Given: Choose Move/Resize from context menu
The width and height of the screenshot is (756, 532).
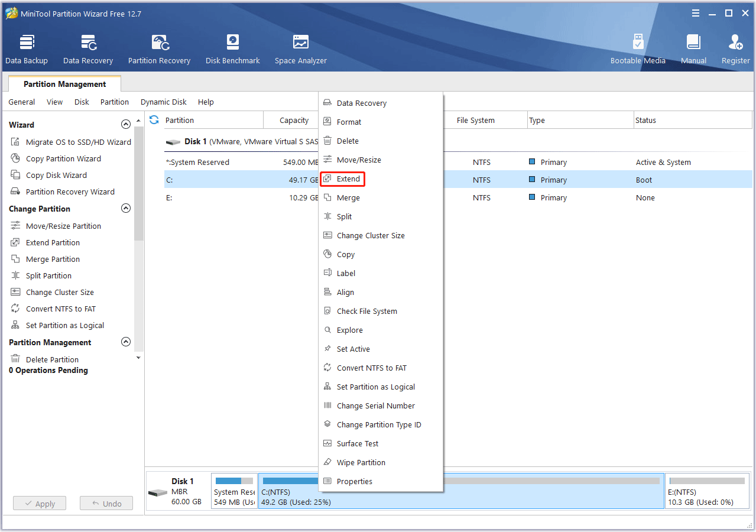Looking at the screenshot, I should (x=381, y=160).
